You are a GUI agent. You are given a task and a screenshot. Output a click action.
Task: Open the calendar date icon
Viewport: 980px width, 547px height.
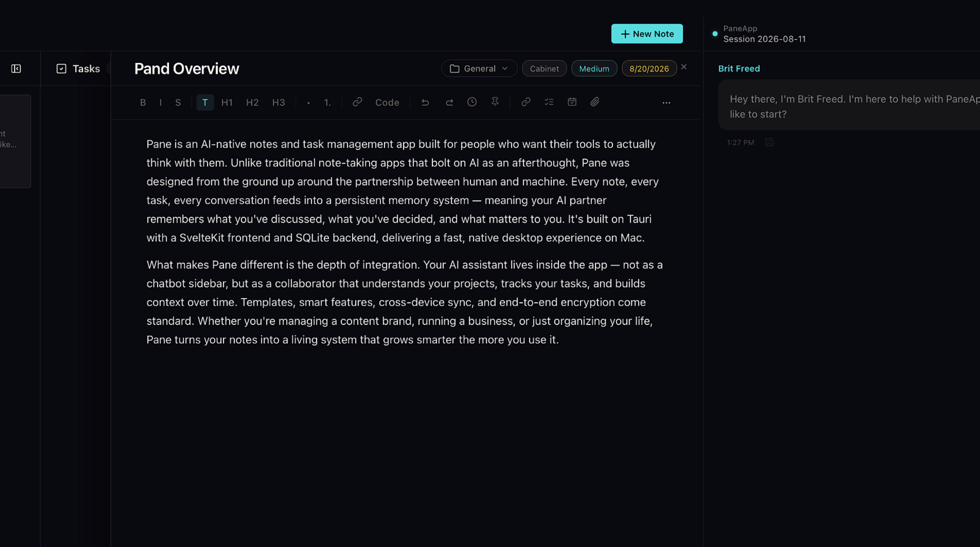[x=572, y=102]
